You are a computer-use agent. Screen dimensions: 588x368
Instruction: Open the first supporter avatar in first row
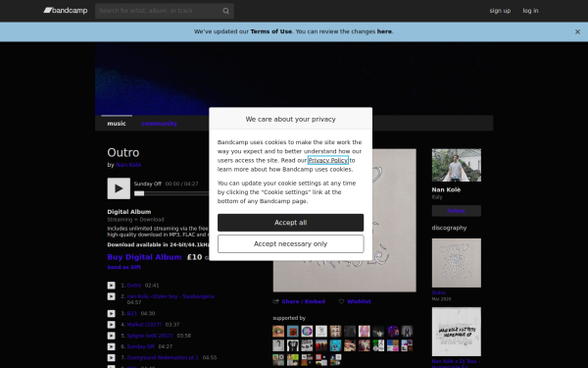point(278,332)
